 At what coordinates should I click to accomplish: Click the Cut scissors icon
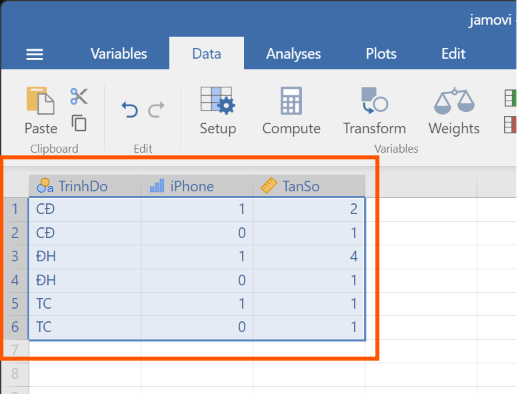point(79,97)
